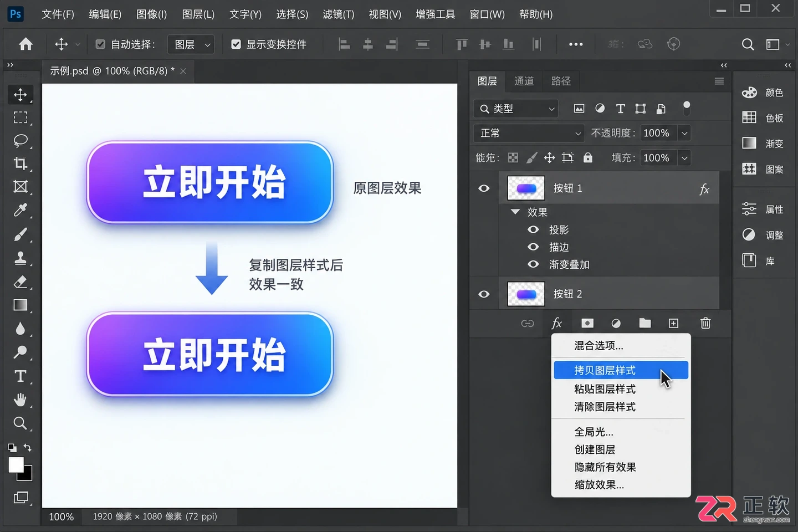Image resolution: width=798 pixels, height=532 pixels.
Task: Toggle visibility of 投影 effect
Action: [x=533, y=229]
